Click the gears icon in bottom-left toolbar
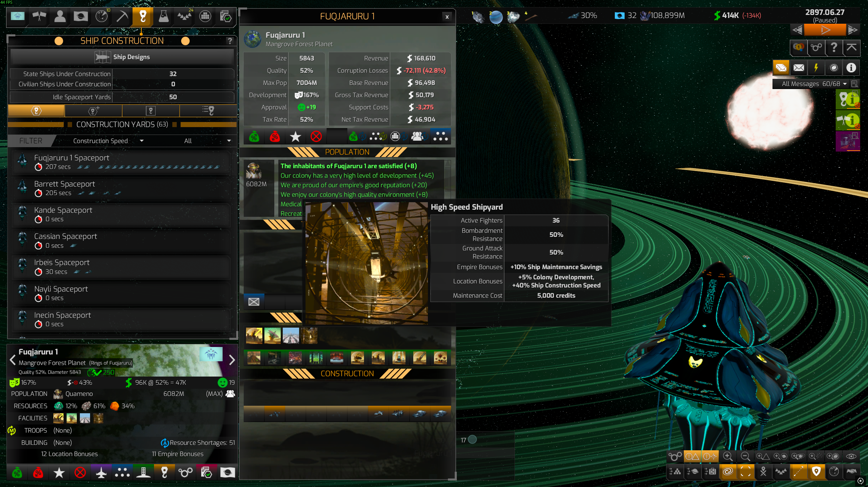The image size is (868, 487). tap(186, 472)
